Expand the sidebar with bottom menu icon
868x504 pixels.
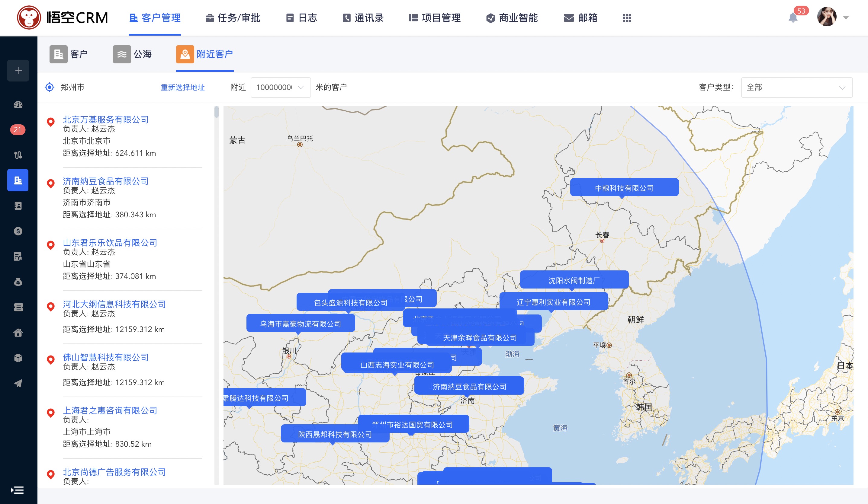tap(17, 490)
